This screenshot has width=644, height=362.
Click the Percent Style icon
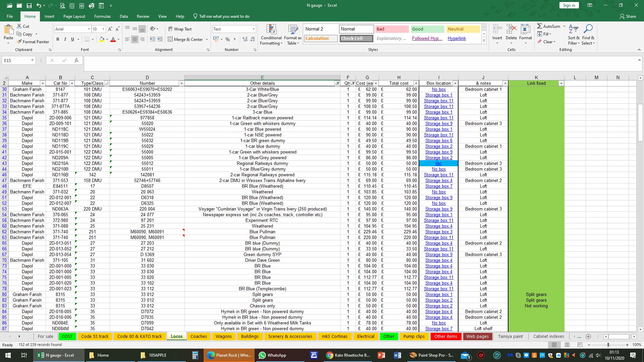(x=227, y=39)
